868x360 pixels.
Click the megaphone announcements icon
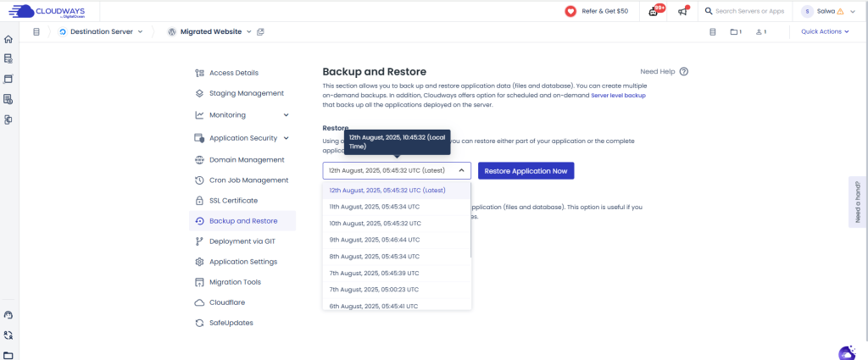[682, 11]
